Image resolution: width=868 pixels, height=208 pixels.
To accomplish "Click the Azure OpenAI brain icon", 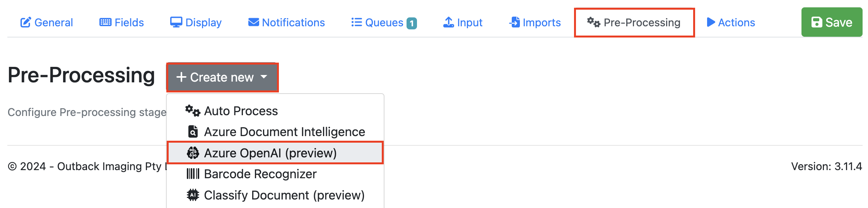I will tap(193, 153).
